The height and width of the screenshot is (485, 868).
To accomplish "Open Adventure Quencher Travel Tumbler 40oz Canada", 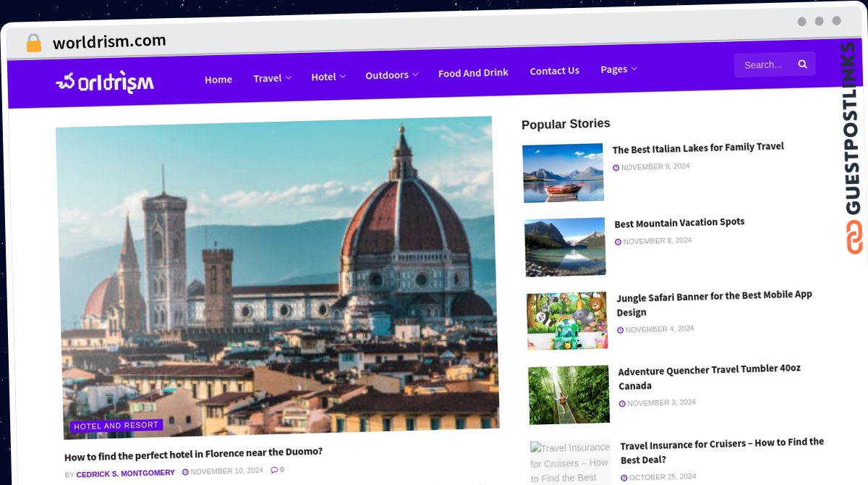I will [710, 378].
